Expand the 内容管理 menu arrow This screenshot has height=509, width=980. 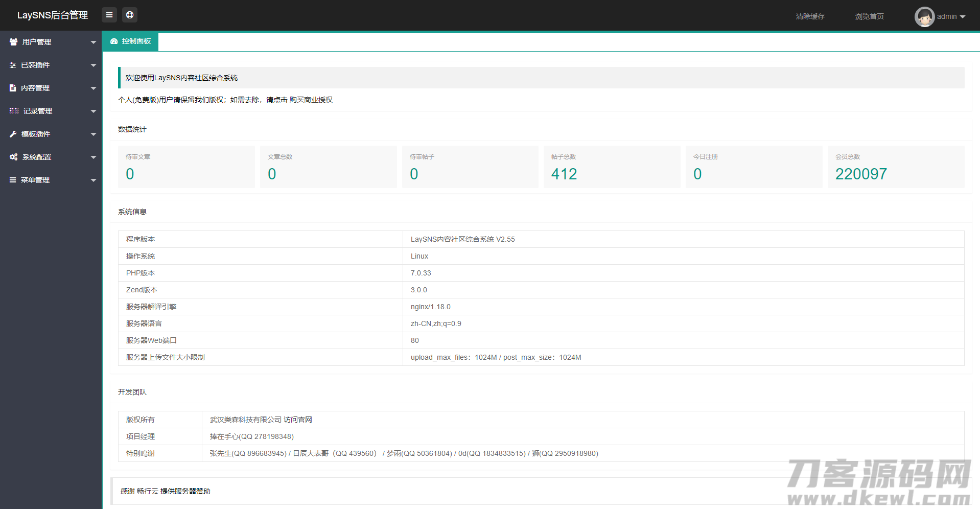[x=93, y=88]
